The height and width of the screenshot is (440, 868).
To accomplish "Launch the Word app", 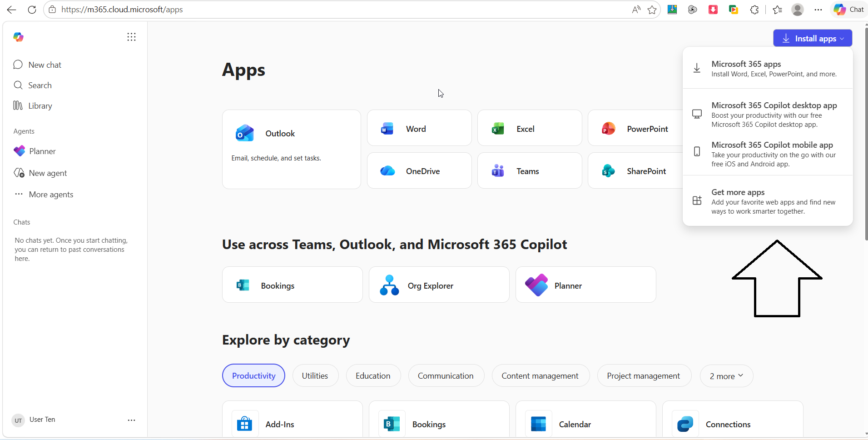I will pos(419,128).
